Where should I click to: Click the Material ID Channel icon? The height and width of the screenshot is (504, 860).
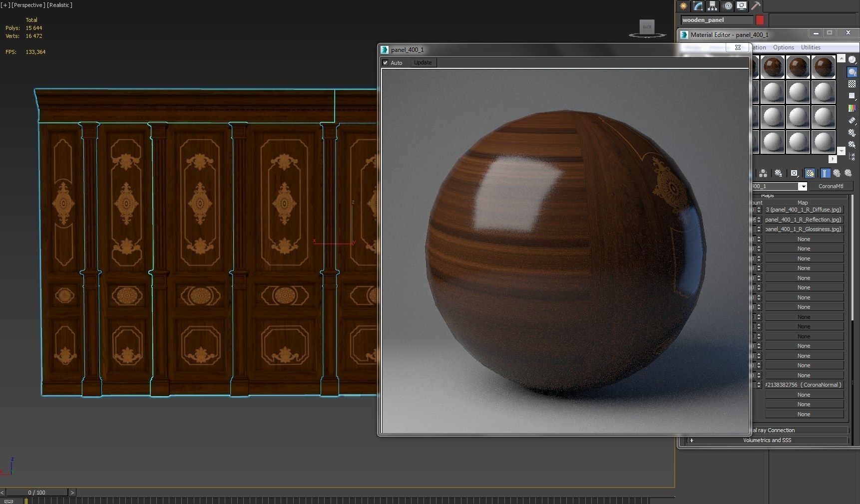[794, 173]
